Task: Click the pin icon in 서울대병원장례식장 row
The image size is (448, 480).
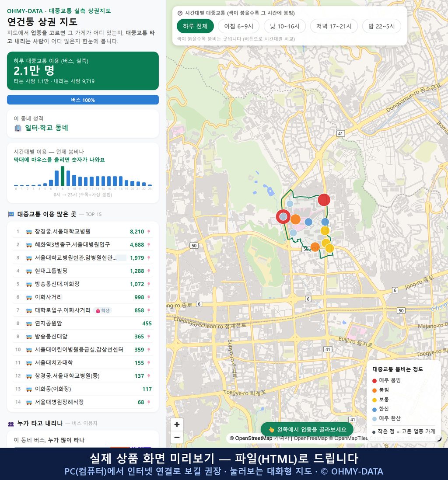Action: [149, 402]
